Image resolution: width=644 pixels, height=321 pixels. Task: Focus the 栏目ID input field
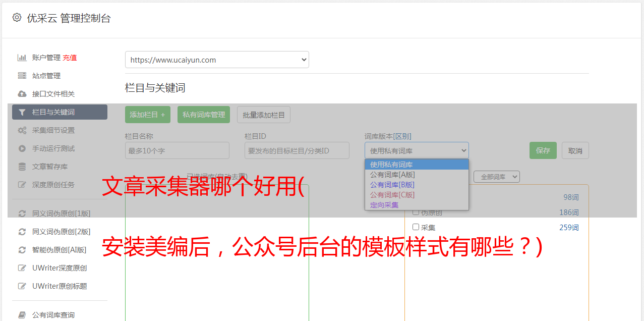point(297,150)
